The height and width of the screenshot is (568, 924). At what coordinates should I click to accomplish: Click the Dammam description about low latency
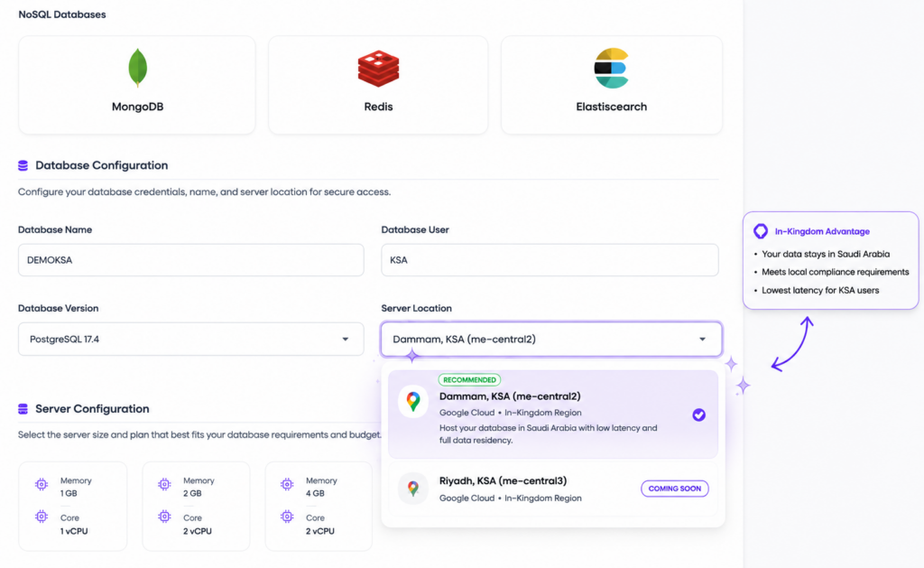(548, 434)
